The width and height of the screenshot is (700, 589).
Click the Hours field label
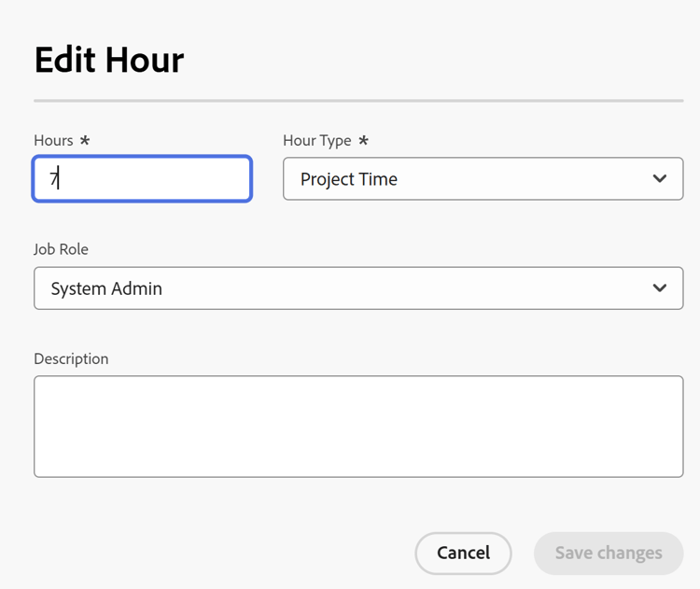click(x=53, y=140)
